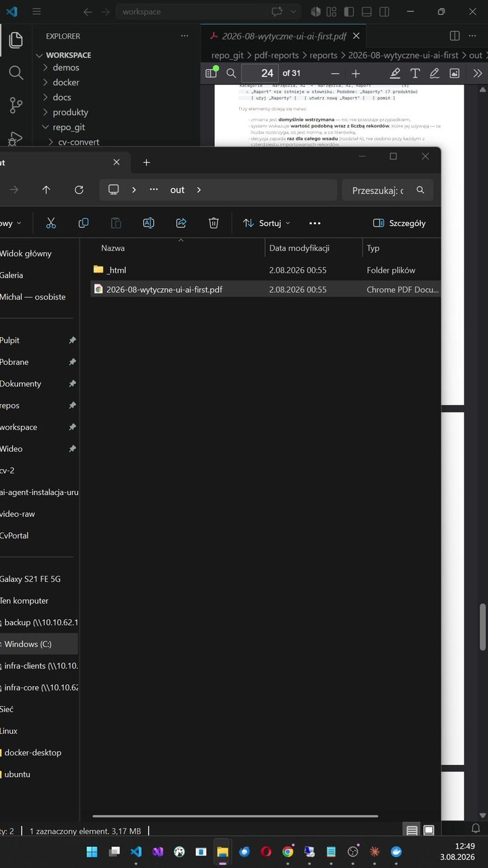Select the PDF highlight tool
This screenshot has height=868, width=488.
click(395, 73)
